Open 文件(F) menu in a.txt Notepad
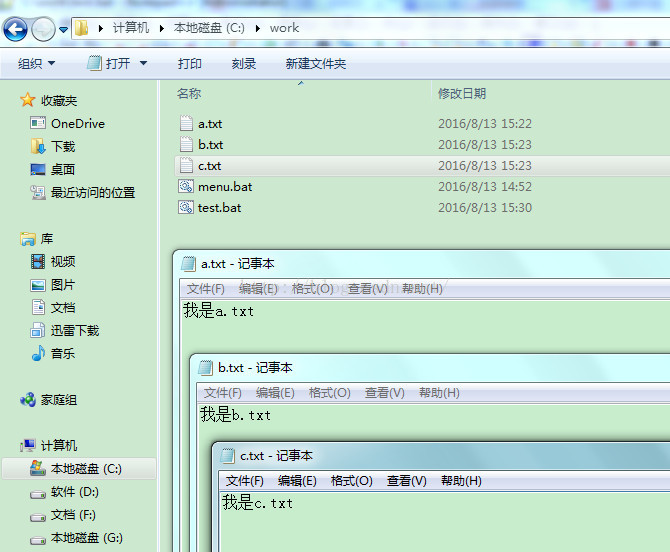 (x=205, y=289)
